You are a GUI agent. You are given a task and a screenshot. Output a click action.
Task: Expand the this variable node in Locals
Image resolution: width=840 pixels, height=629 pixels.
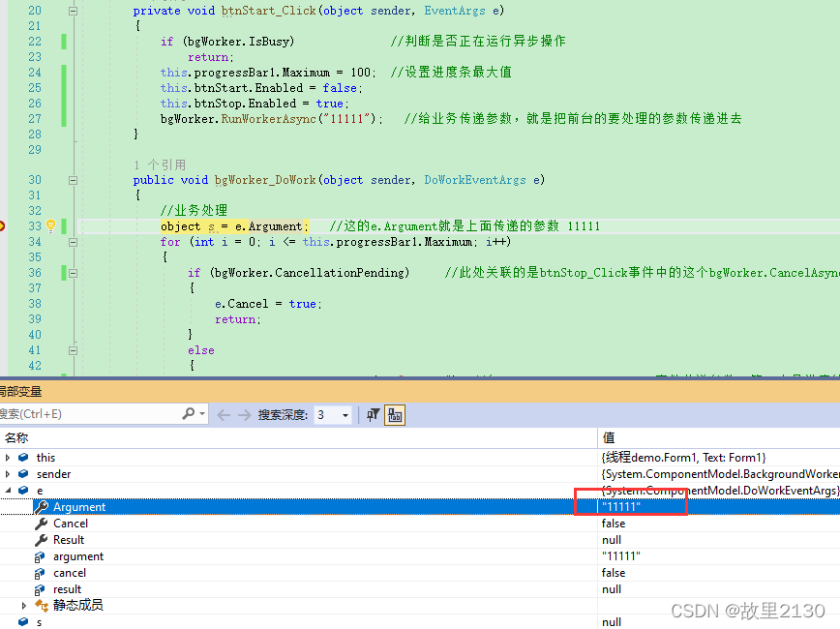(x=8, y=457)
